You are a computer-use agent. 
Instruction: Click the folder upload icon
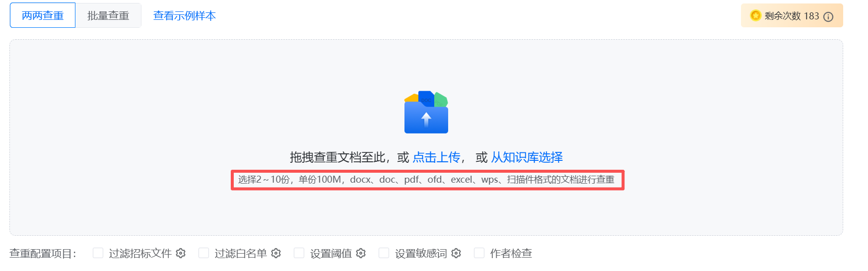(426, 112)
